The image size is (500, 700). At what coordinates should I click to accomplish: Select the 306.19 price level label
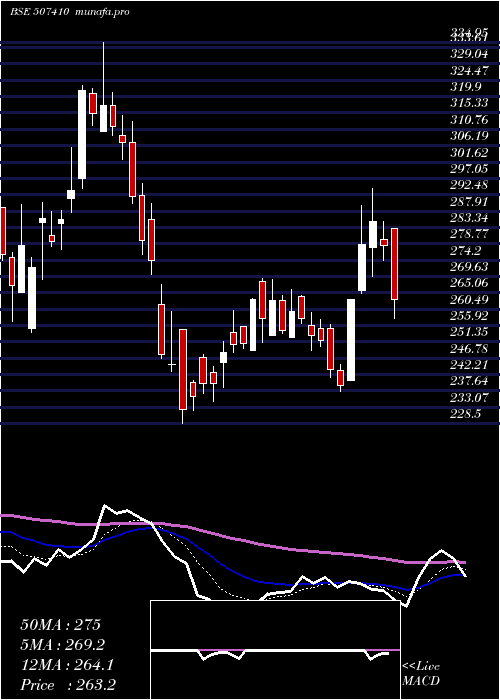[469, 136]
